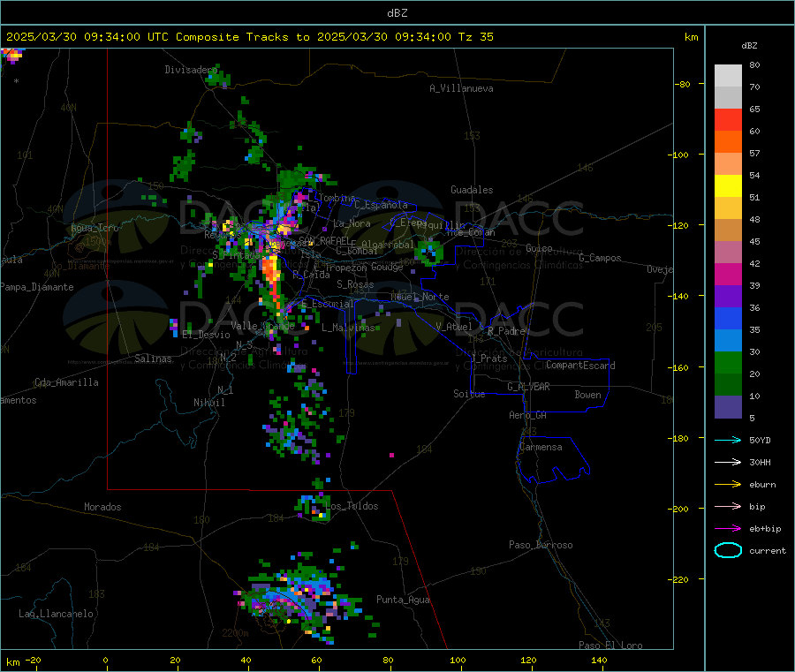Click the Aero_GA label
The height and width of the screenshot is (672, 795).
click(x=528, y=415)
